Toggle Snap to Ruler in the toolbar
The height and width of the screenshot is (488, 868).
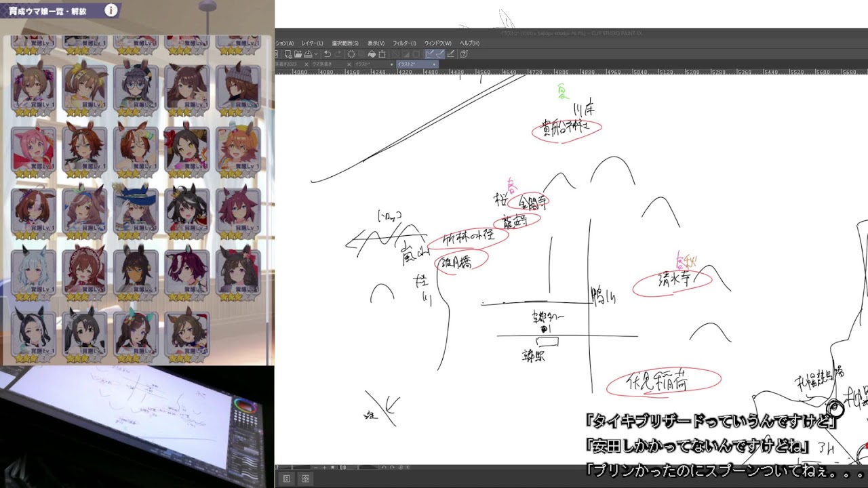click(430, 54)
